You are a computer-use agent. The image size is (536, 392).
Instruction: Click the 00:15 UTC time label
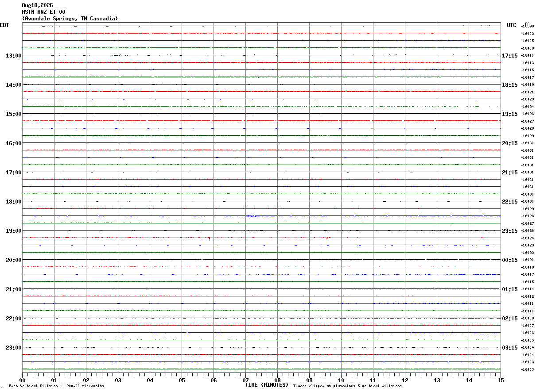[509, 260]
